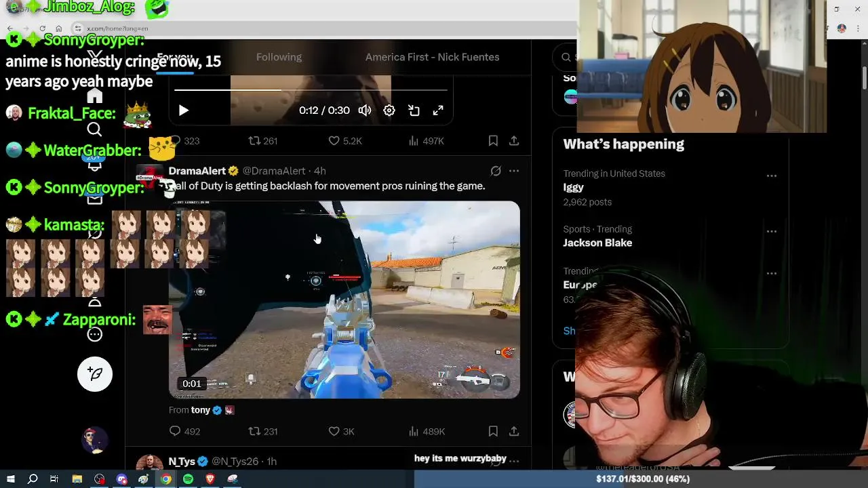Open the N_Tys profile name
868x488 pixels.
(182, 461)
